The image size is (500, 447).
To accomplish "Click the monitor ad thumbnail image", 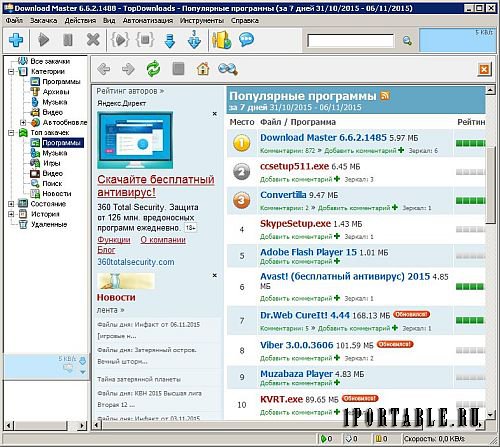I will point(135,140).
